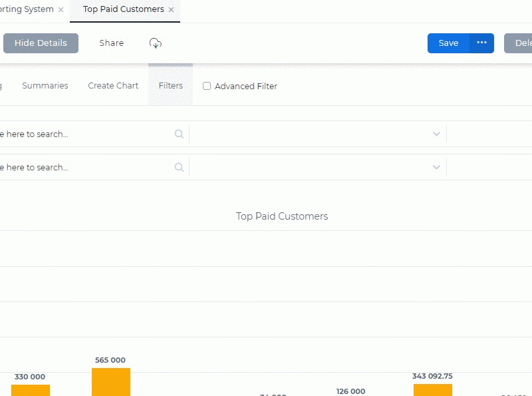Click the 565 000 orange chart bar

coord(111,382)
